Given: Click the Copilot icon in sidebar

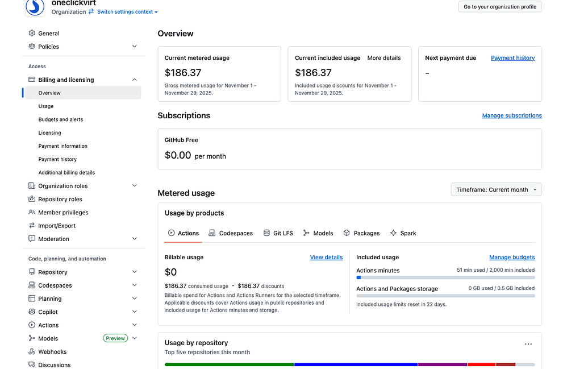Looking at the screenshot, I should pyautogui.click(x=32, y=312).
